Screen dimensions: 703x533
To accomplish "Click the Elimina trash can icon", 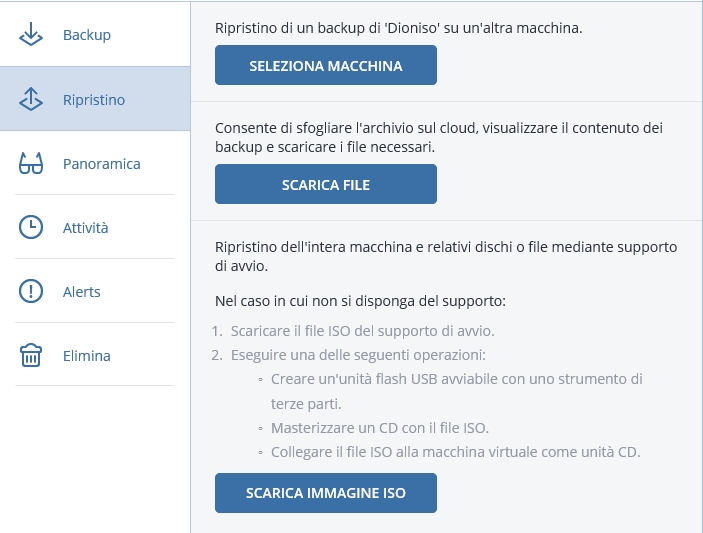I will (31, 355).
